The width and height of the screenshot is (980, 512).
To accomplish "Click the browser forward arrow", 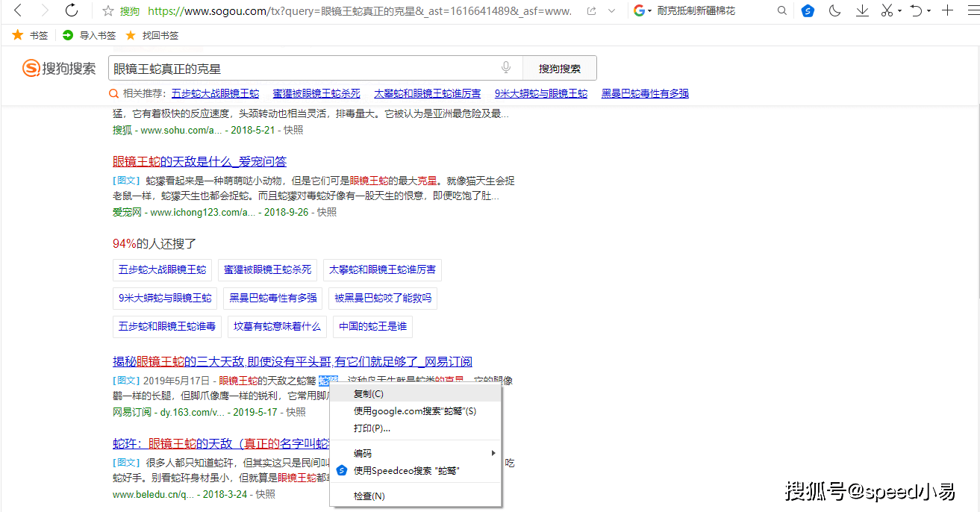I will click(45, 10).
